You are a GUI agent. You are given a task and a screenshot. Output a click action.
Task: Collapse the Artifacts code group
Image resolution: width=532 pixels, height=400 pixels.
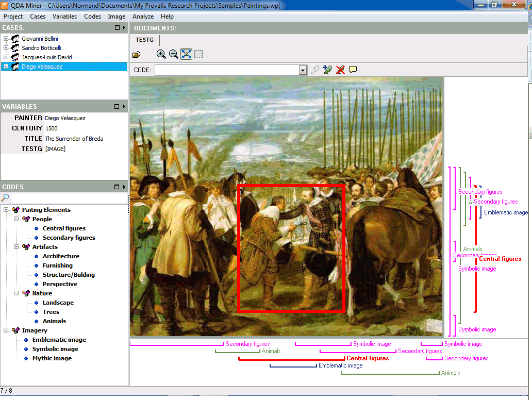pyautogui.click(x=16, y=247)
